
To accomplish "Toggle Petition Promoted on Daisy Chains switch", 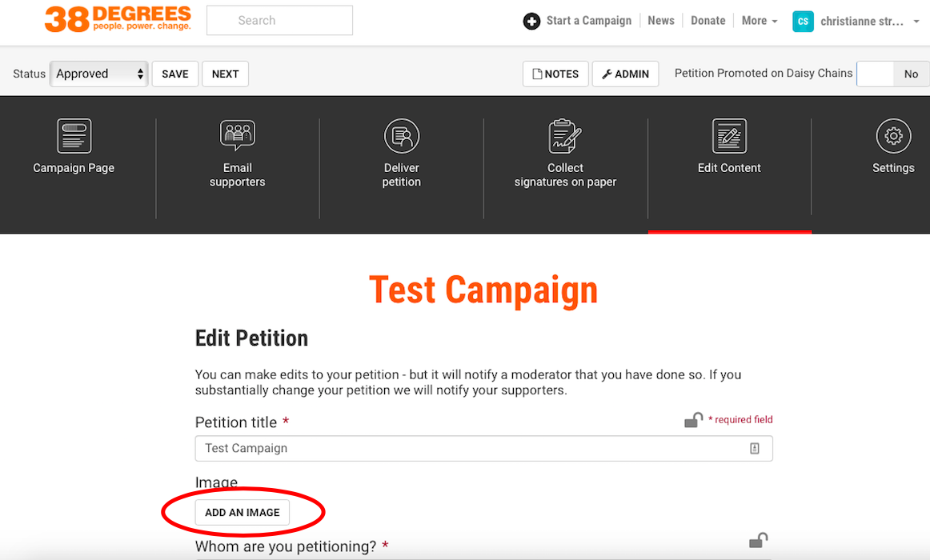I will point(892,74).
